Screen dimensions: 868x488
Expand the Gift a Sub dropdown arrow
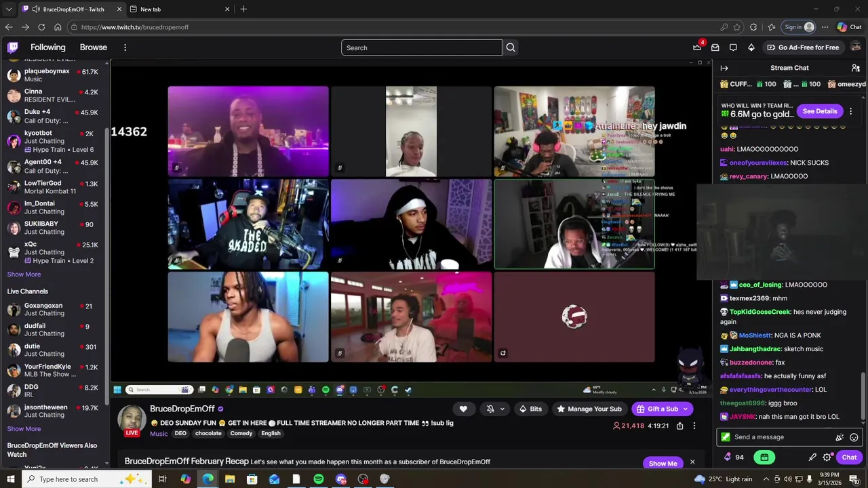[686, 409]
